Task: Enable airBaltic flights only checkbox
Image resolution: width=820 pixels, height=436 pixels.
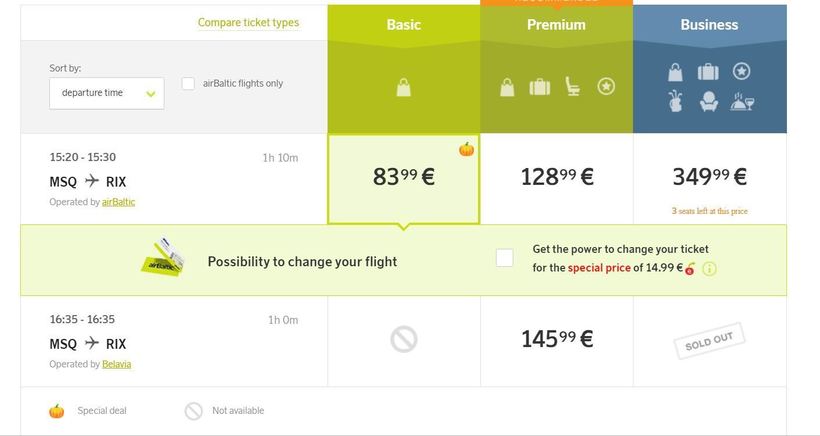Action: (x=188, y=84)
